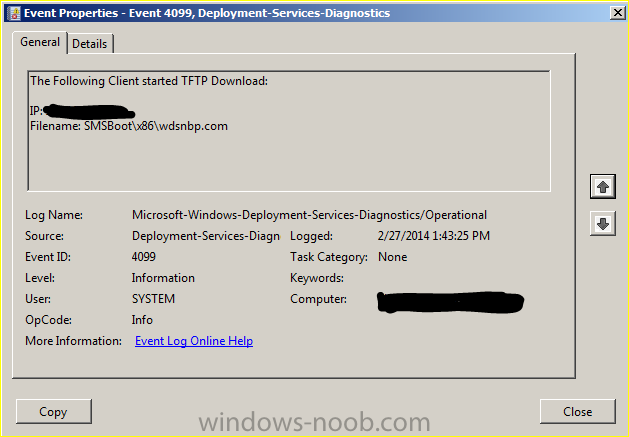Click the OpCode value Info
Image resolution: width=629 pixels, height=437 pixels.
(x=142, y=320)
